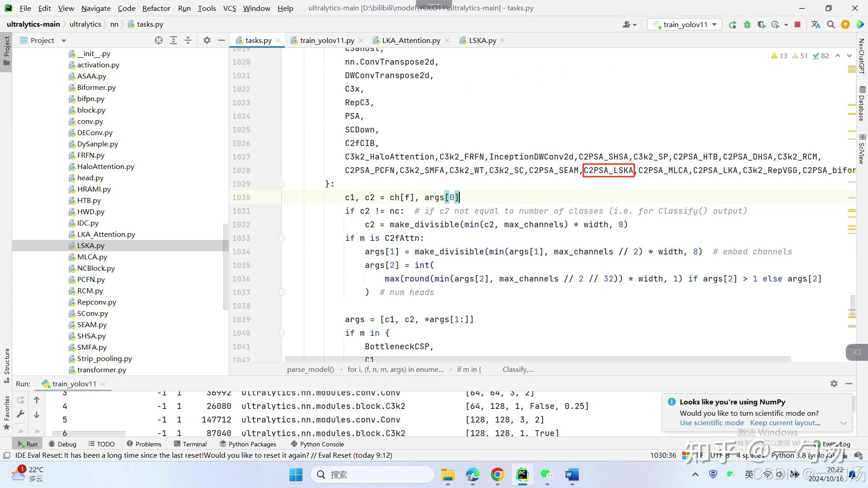Image resolution: width=868 pixels, height=488 pixels.
Task: Click the Keep current layout link
Action: pyautogui.click(x=784, y=422)
